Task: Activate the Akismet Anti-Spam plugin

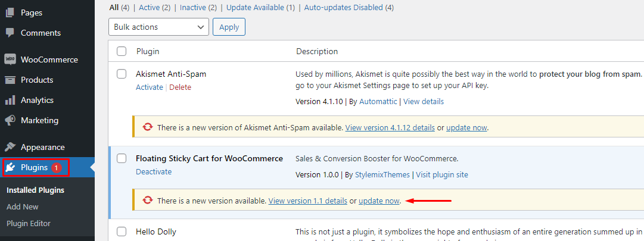Action: (149, 87)
